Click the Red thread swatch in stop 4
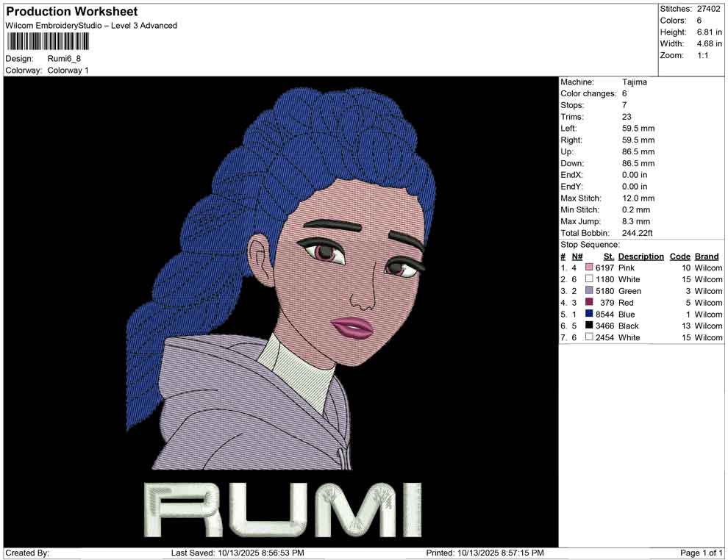The image size is (728, 560). (589, 303)
